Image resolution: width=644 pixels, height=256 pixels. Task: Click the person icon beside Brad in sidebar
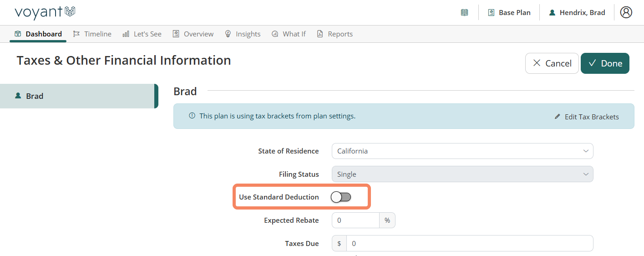(x=18, y=96)
